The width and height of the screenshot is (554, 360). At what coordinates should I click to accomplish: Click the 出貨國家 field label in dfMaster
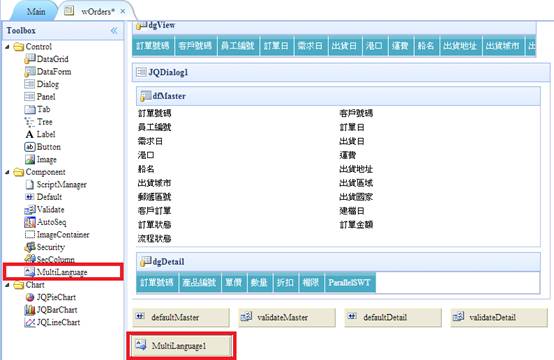pyautogui.click(x=356, y=196)
